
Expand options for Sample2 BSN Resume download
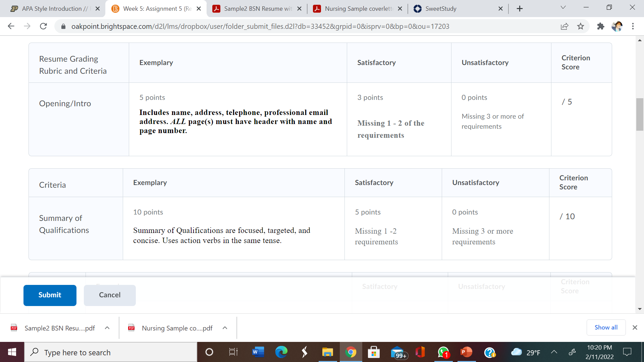pos(107,328)
